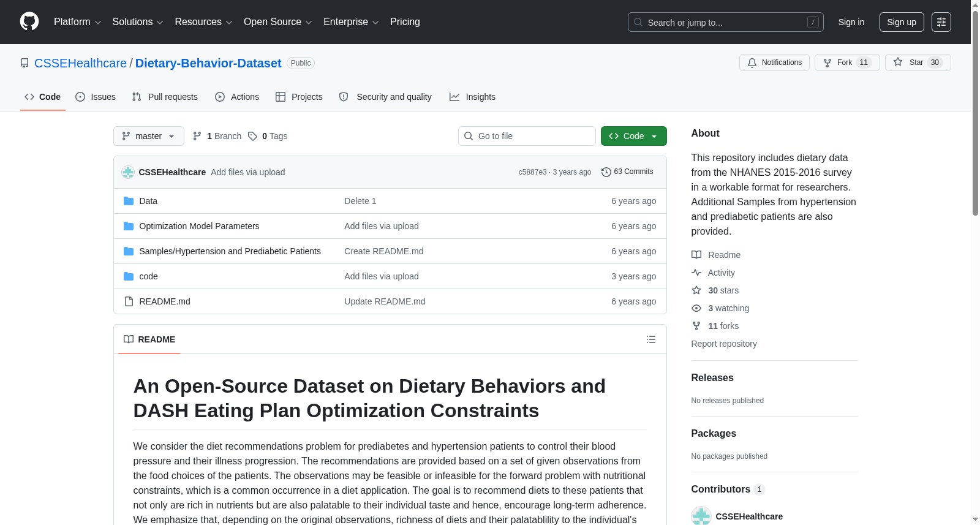Open the Activity link
The width and height of the screenshot is (980, 525).
point(714,273)
